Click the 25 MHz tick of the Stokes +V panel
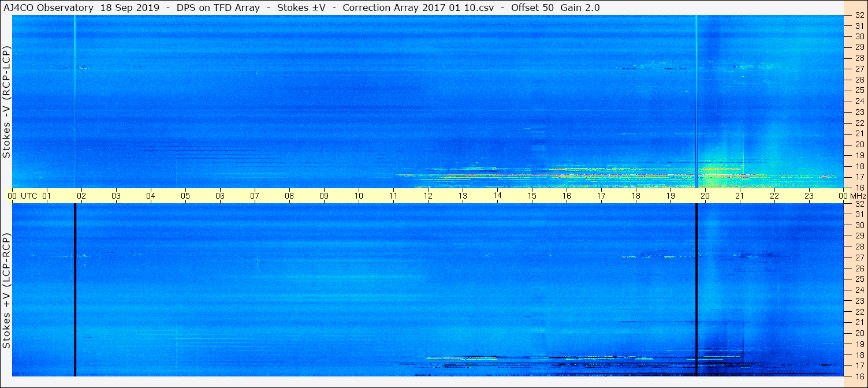This screenshot has width=868, height=388. pos(859,279)
